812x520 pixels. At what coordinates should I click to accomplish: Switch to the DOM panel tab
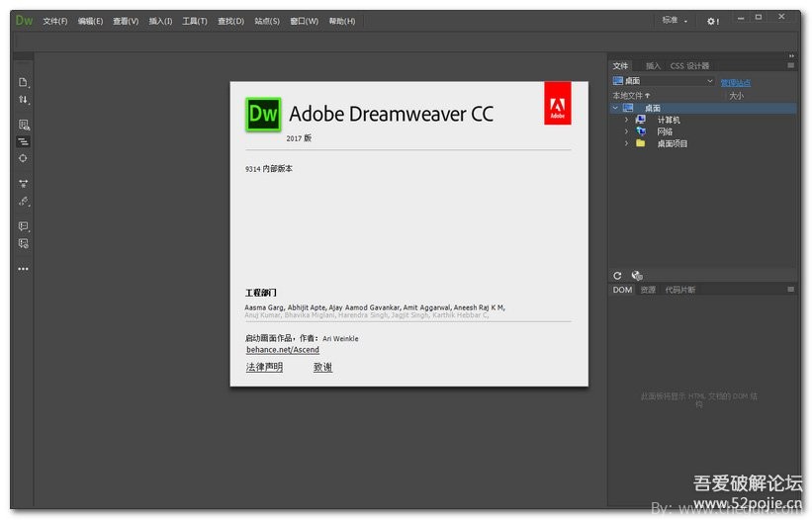click(622, 290)
